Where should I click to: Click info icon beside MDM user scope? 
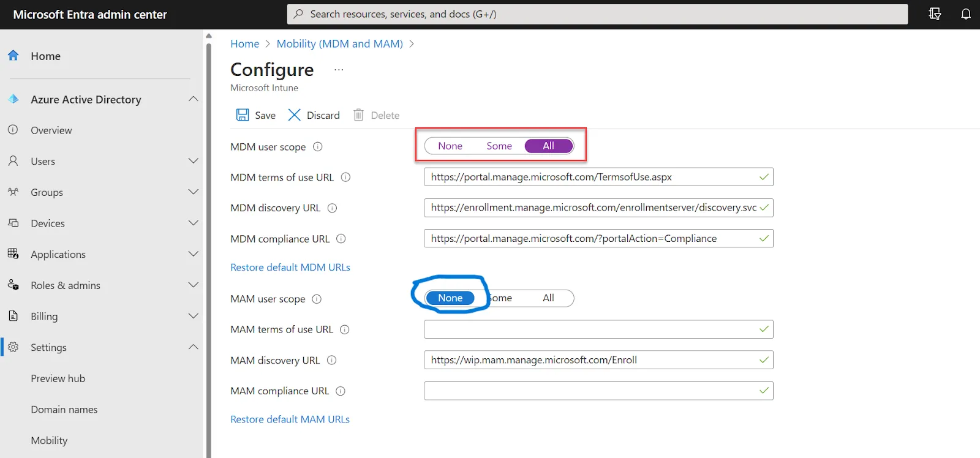pyautogui.click(x=318, y=146)
